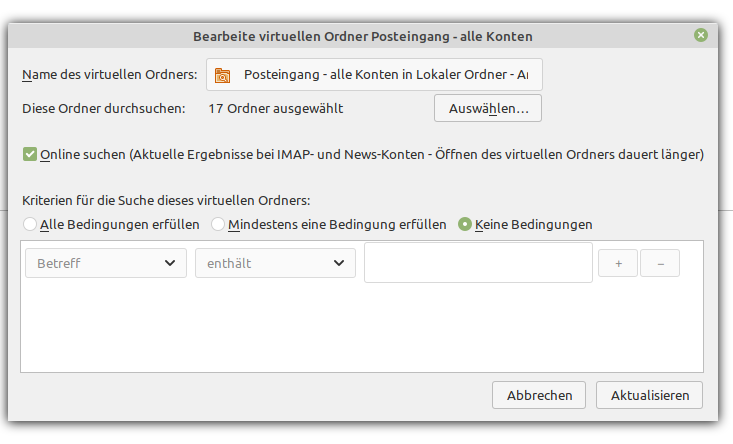This screenshot has height=444, width=733.
Task: Remove the criterion with the minus button
Action: (660, 263)
